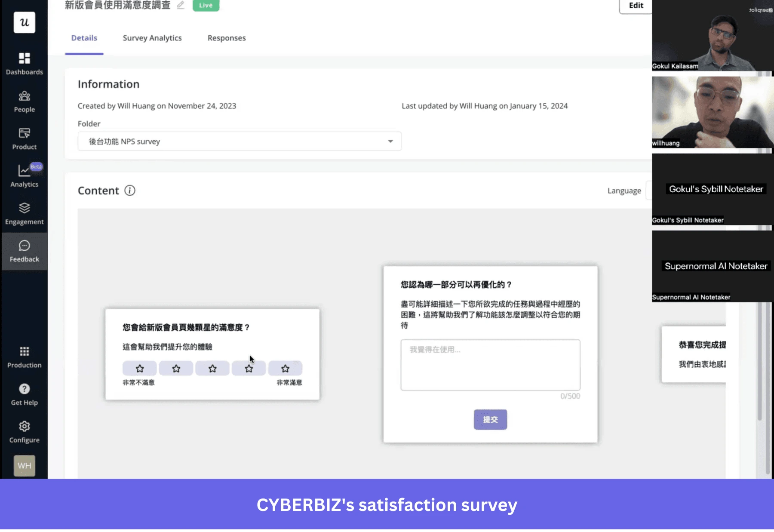Image resolution: width=774 pixels, height=532 pixels.
Task: Switch to the Survey Analytics tab
Action: coord(152,38)
